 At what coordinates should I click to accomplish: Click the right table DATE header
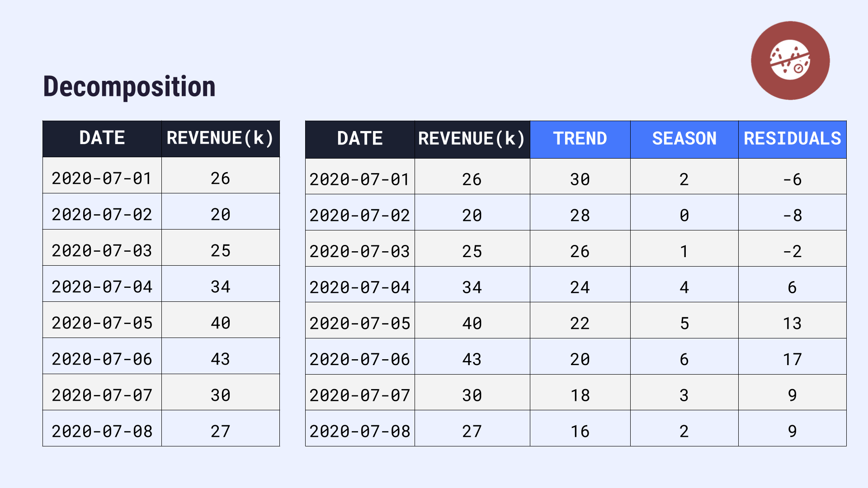coord(360,139)
